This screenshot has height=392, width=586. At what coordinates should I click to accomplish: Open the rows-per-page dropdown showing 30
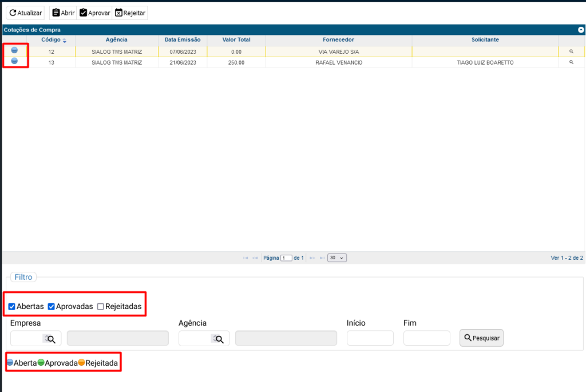(x=336, y=258)
